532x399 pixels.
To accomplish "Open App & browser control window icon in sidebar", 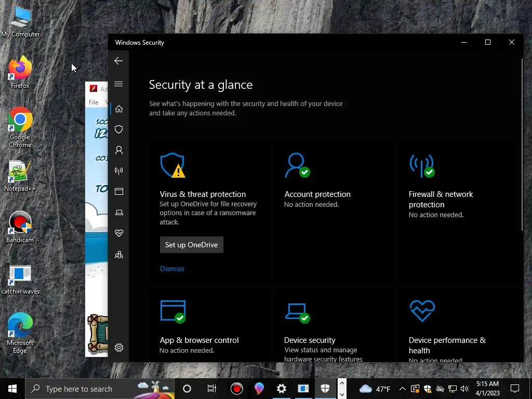I will click(119, 191).
